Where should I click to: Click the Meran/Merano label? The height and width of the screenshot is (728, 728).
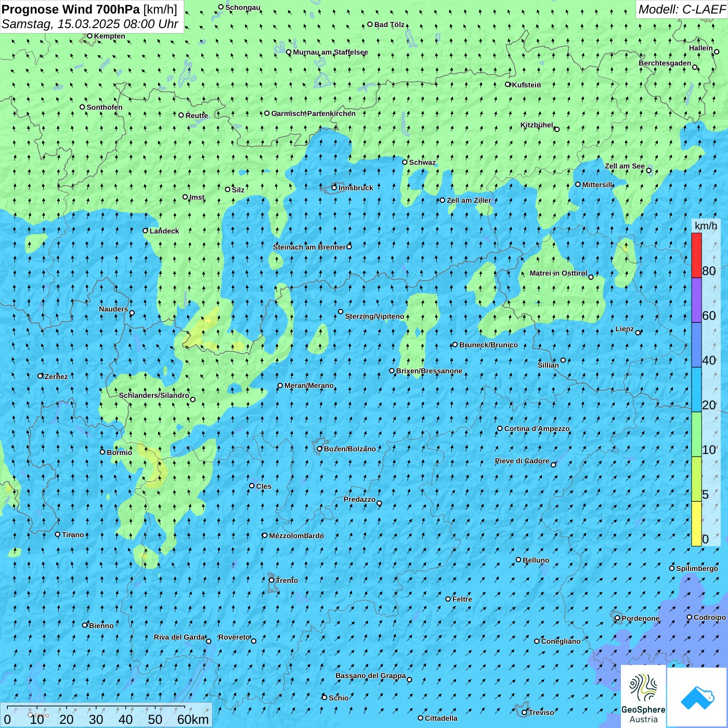309,385
